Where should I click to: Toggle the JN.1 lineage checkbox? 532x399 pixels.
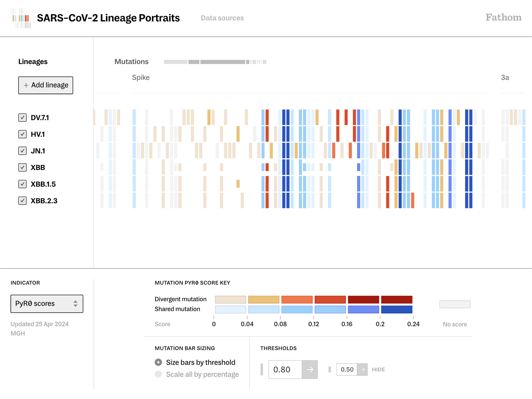tap(23, 151)
